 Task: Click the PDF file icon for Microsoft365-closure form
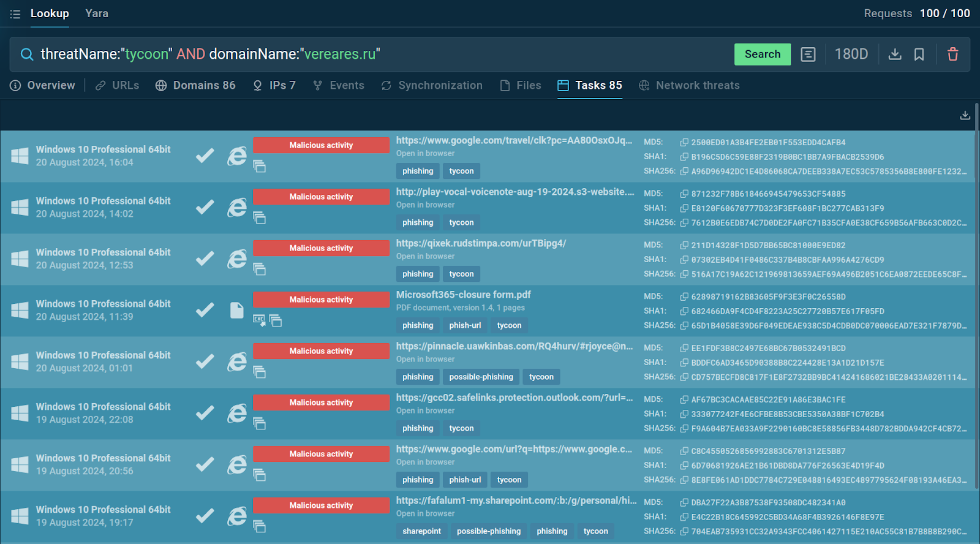[x=236, y=311]
